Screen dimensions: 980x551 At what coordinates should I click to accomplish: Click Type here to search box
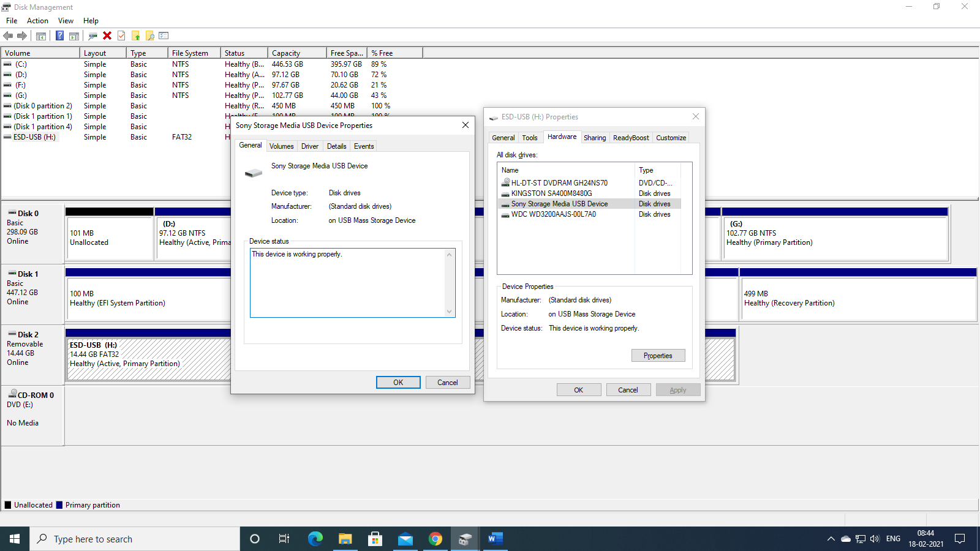(x=135, y=539)
